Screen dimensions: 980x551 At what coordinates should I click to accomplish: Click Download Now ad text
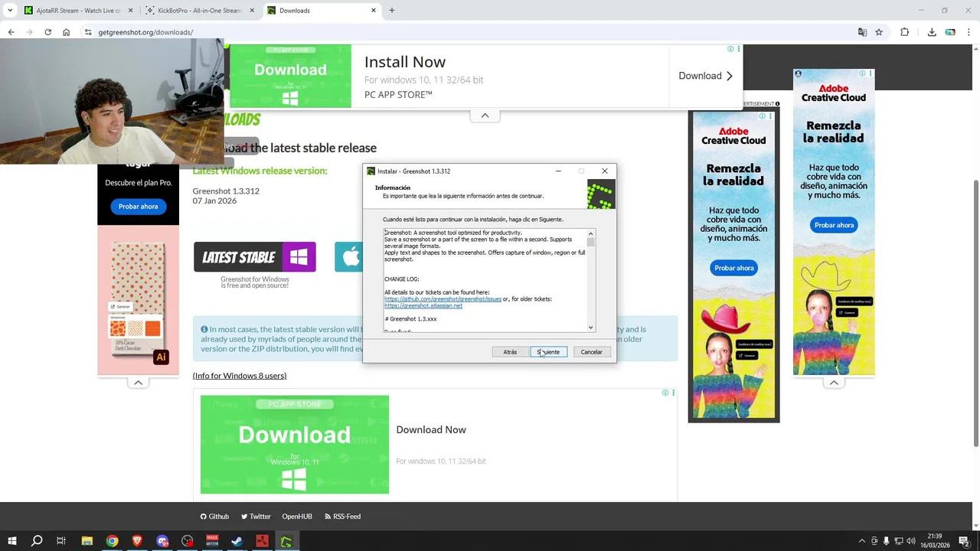(431, 430)
